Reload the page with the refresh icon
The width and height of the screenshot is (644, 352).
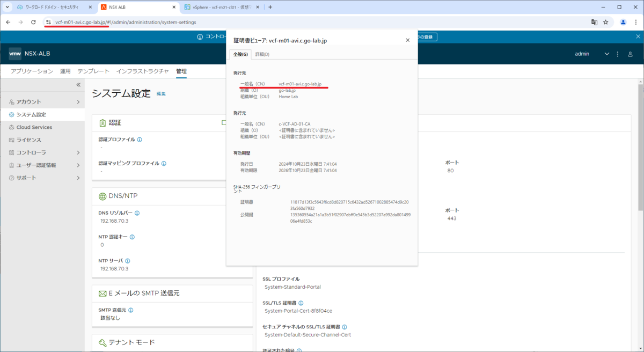coord(33,22)
